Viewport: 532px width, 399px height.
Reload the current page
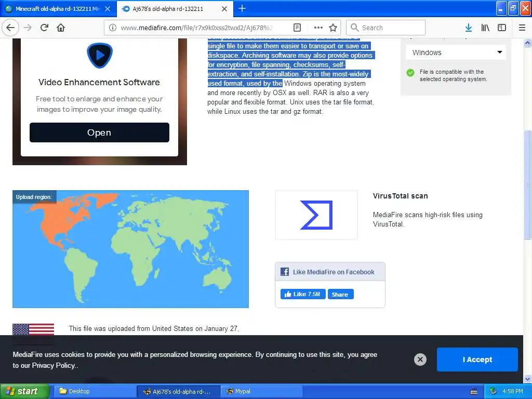coord(44,28)
